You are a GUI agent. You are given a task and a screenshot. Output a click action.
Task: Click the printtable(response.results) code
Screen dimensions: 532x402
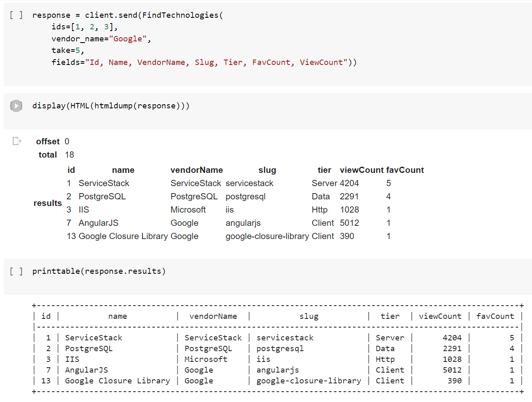coord(99,271)
